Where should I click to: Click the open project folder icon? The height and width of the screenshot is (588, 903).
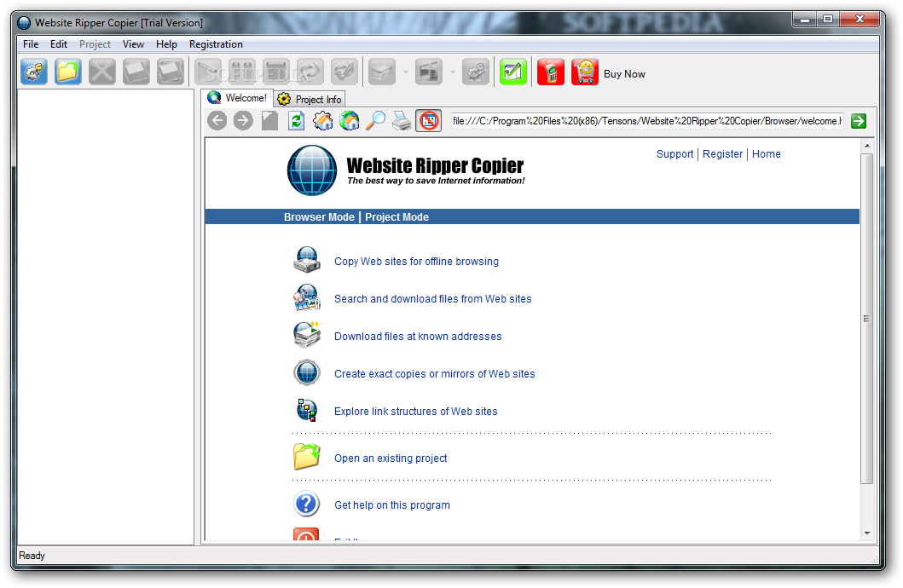coord(68,72)
